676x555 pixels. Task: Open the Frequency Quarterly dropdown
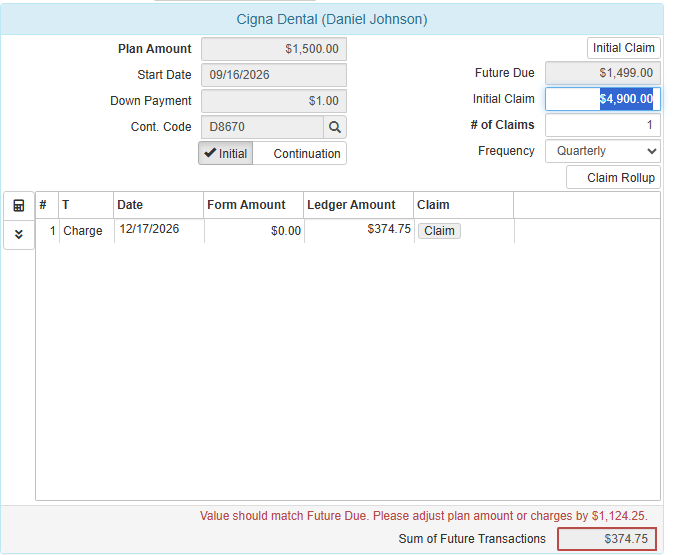(602, 151)
